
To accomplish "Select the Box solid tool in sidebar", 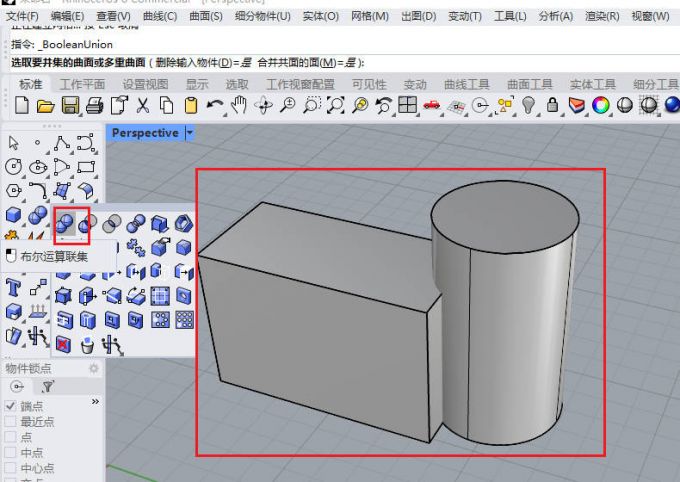I will click(x=13, y=215).
